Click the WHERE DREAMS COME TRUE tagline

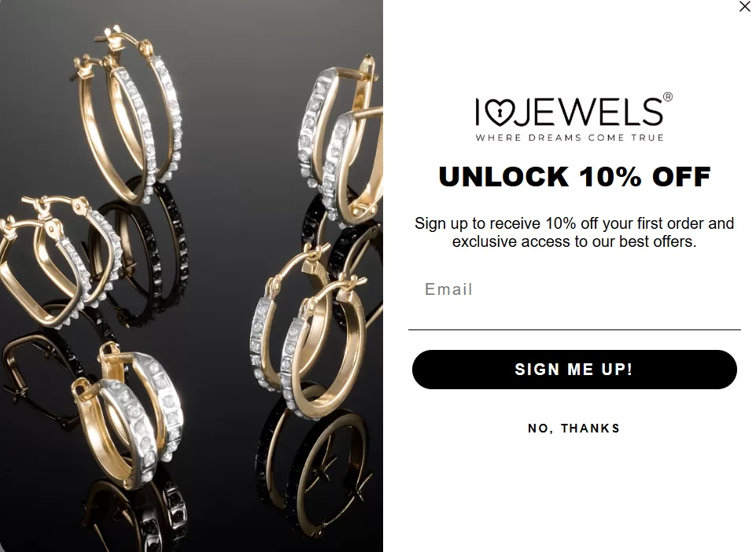[570, 138]
